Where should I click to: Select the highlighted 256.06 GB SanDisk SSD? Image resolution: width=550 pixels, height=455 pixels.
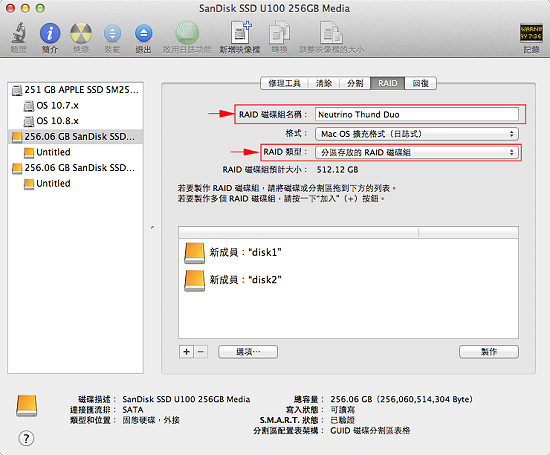(x=75, y=136)
